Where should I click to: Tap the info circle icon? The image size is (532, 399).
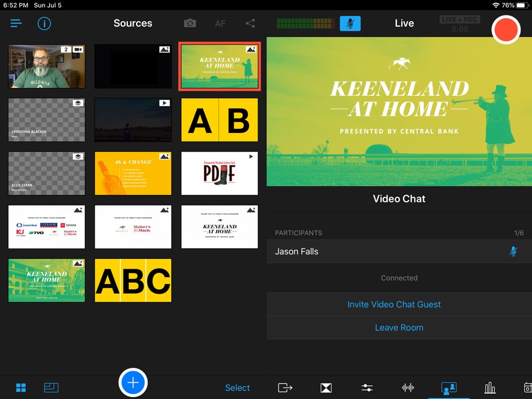(44, 23)
